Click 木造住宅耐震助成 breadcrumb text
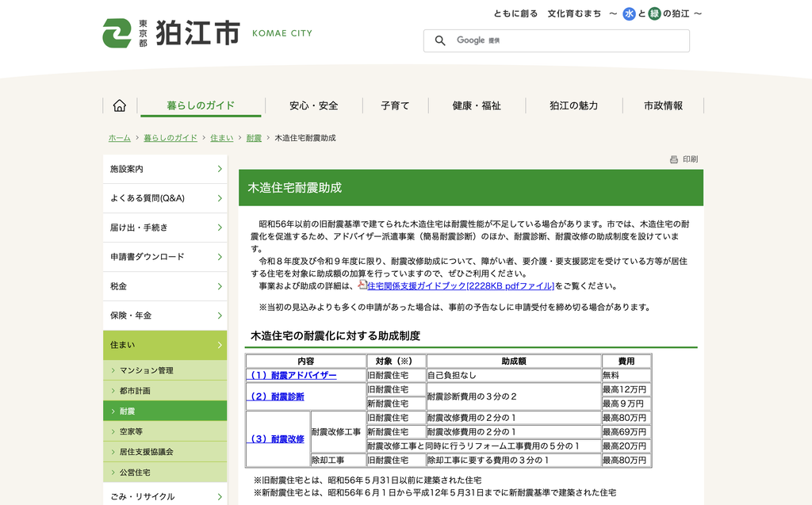 [x=305, y=138]
